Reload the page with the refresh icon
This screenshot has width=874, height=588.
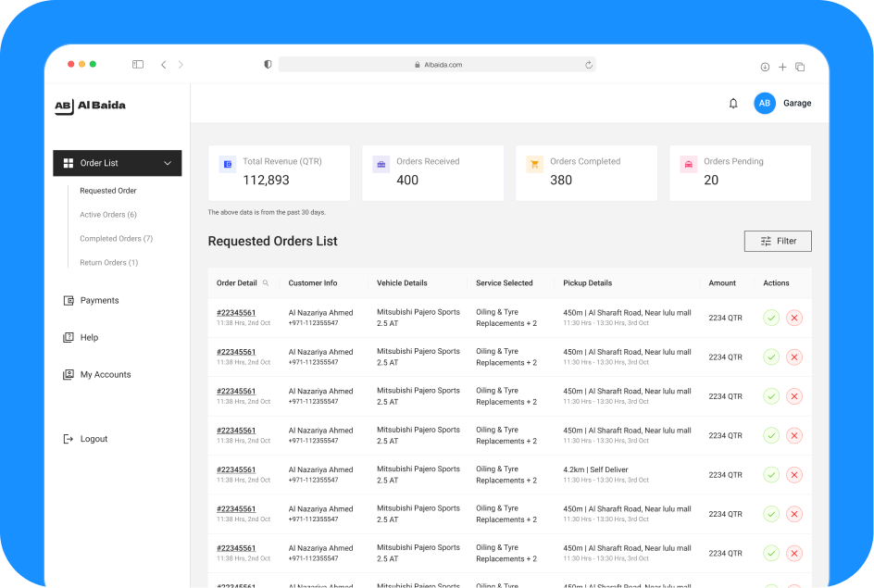(x=589, y=65)
